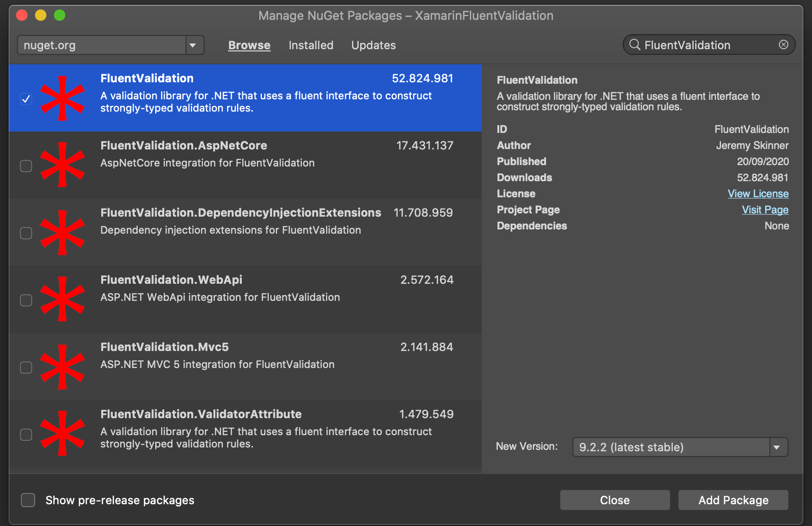Click the green macOS zoom window button
Image resolution: width=812 pixels, height=526 pixels.
point(60,15)
